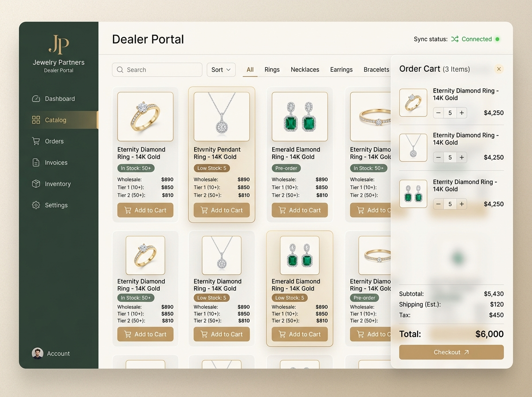The height and width of the screenshot is (397, 532).
Task: Decrease quantity of the cart item with ring thumbnail
Action: click(439, 113)
